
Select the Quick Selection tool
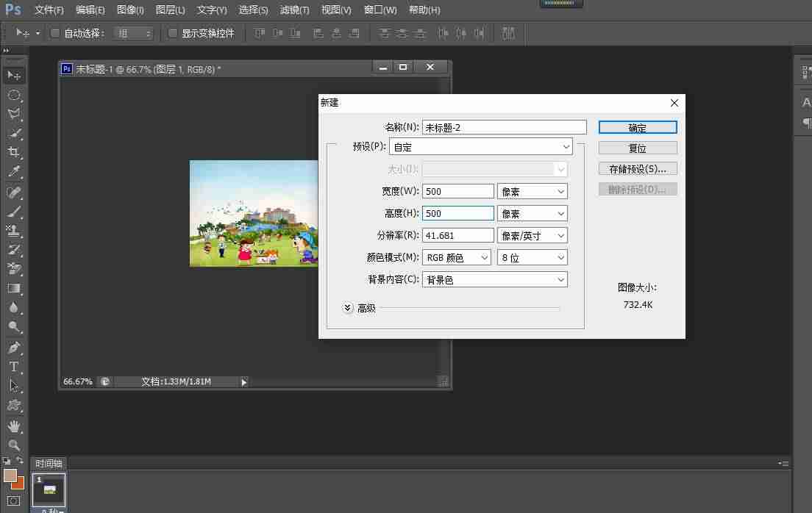point(14,133)
